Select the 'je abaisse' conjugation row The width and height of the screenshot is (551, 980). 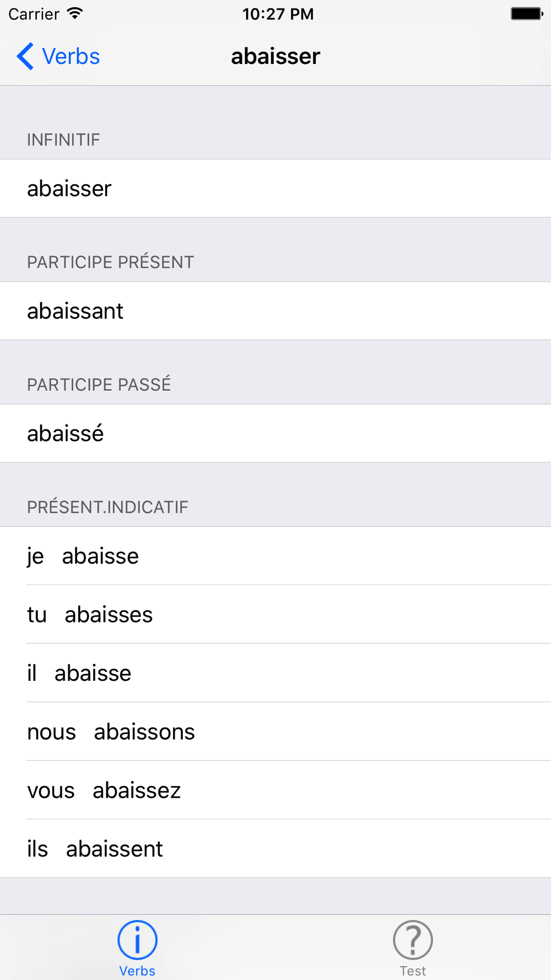point(275,556)
